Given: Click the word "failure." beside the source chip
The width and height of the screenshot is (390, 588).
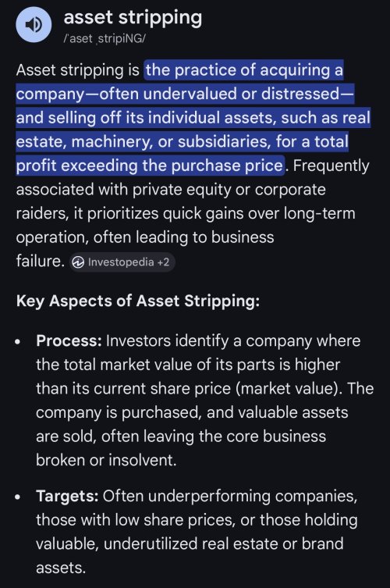Looking at the screenshot, I should (41, 261).
